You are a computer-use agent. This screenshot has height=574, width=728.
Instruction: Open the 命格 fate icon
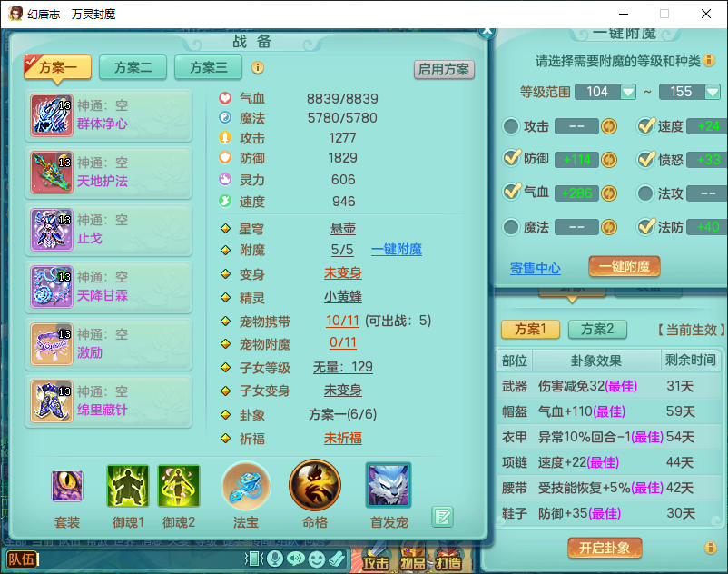pyautogui.click(x=315, y=486)
